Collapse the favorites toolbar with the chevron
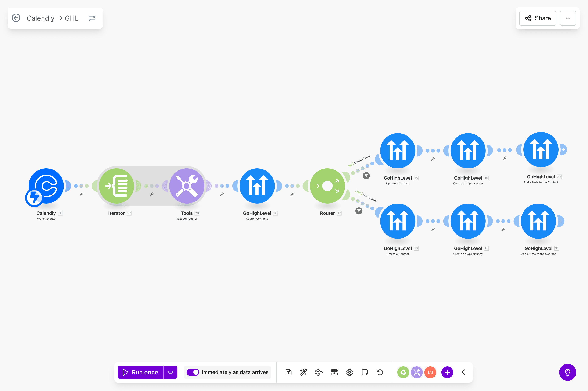 click(x=463, y=372)
